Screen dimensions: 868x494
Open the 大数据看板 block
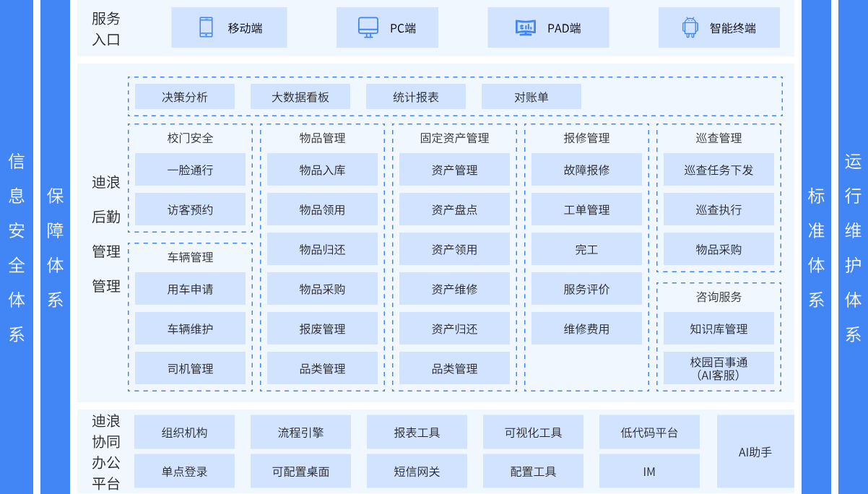pyautogui.click(x=300, y=97)
